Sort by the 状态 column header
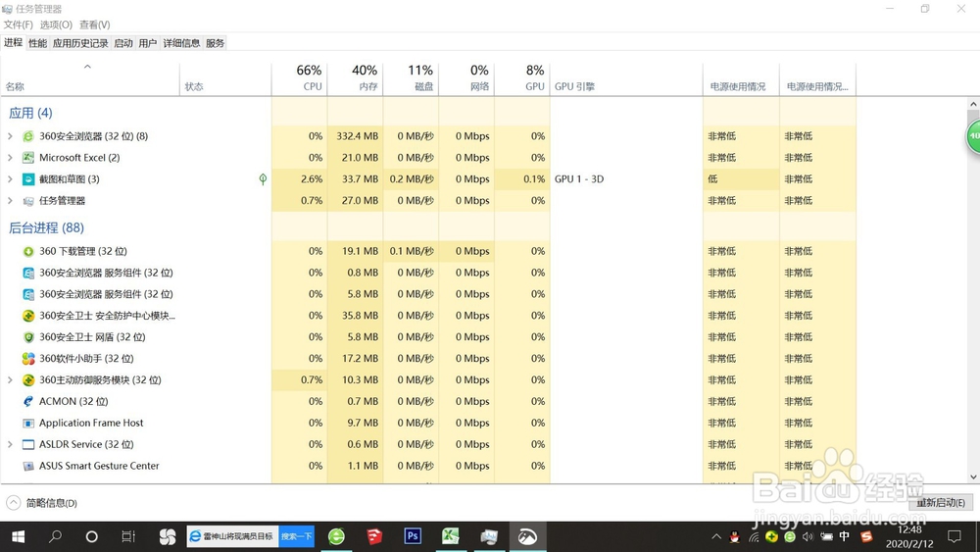Screen dimensions: 980x552 pos(225,78)
